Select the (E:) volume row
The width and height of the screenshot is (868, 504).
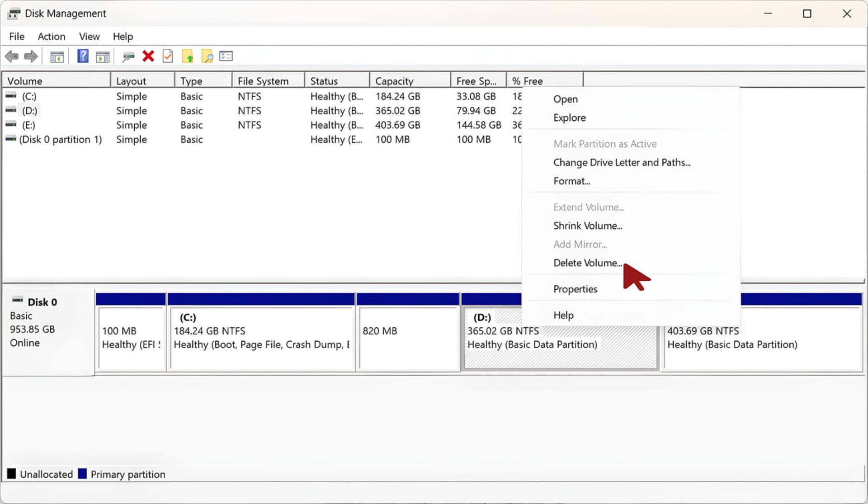(262, 125)
